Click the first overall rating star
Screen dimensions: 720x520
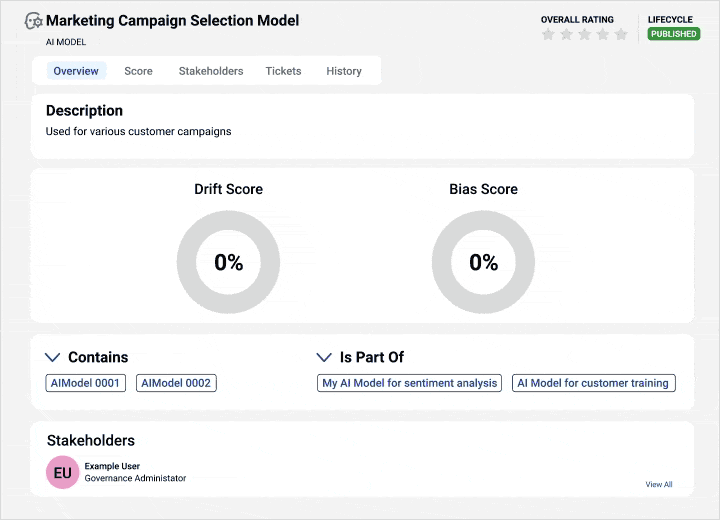click(548, 34)
